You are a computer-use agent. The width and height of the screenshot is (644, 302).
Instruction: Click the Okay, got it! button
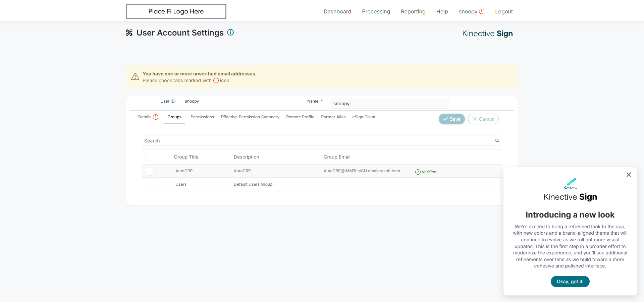[570, 282]
